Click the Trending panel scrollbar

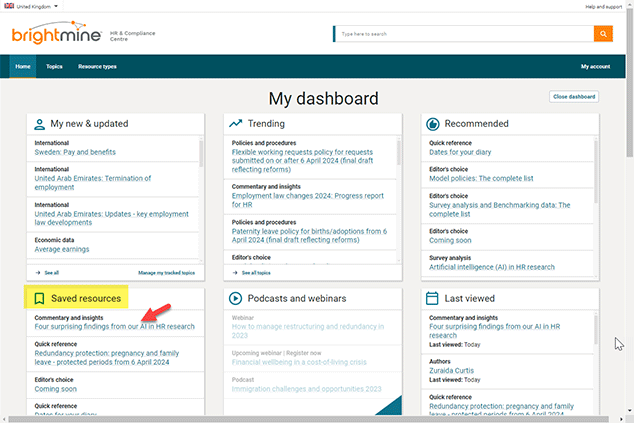(398, 152)
